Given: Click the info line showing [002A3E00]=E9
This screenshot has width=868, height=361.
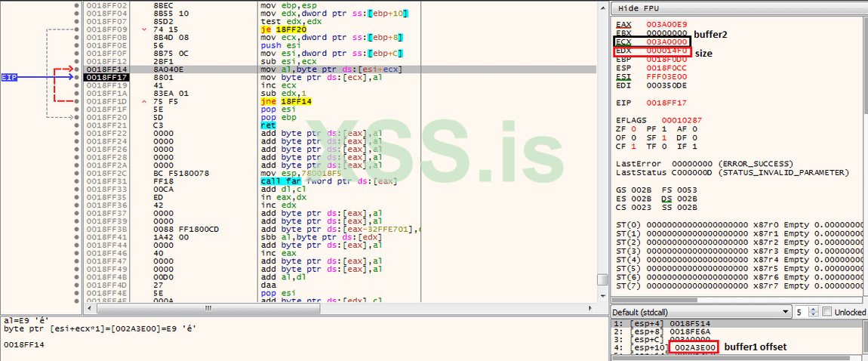Looking at the screenshot, I should tap(102, 329).
